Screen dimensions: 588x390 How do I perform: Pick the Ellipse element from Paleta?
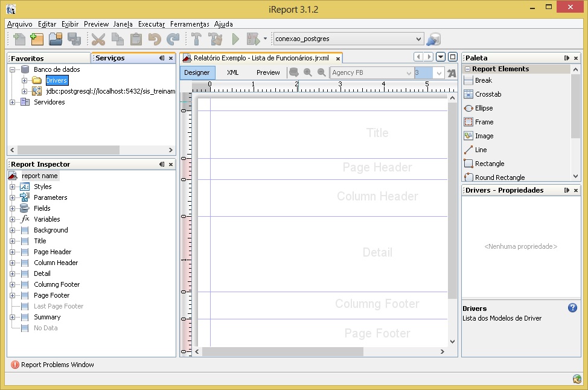[x=483, y=108]
